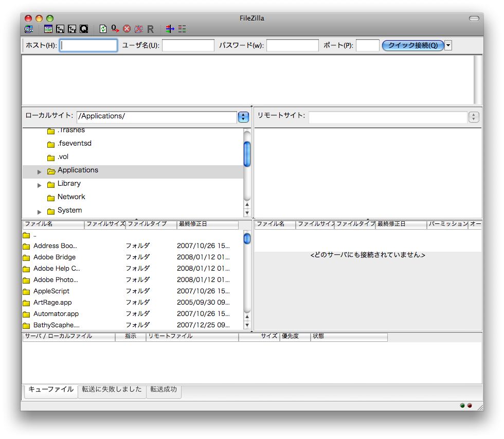The height and width of the screenshot is (439, 504).
Task: Refresh the file and folder lists
Action: click(x=103, y=29)
